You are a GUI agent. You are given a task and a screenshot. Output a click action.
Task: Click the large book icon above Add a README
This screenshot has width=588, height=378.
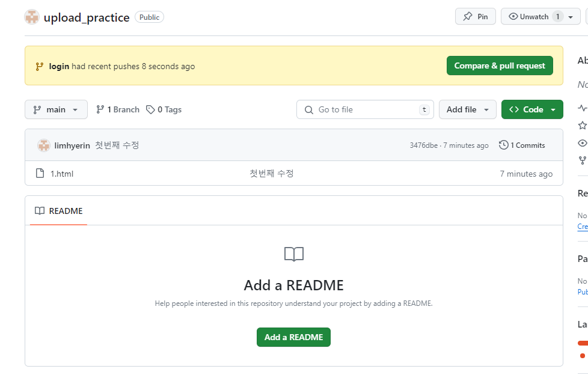click(294, 254)
